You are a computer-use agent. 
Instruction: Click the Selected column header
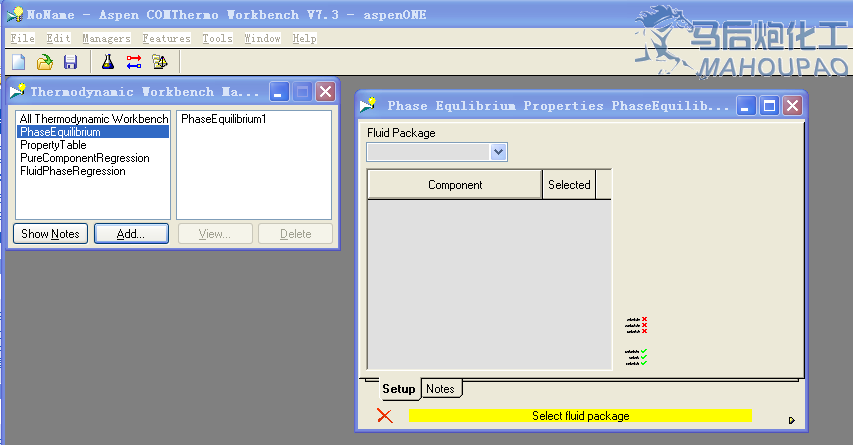[569, 185]
